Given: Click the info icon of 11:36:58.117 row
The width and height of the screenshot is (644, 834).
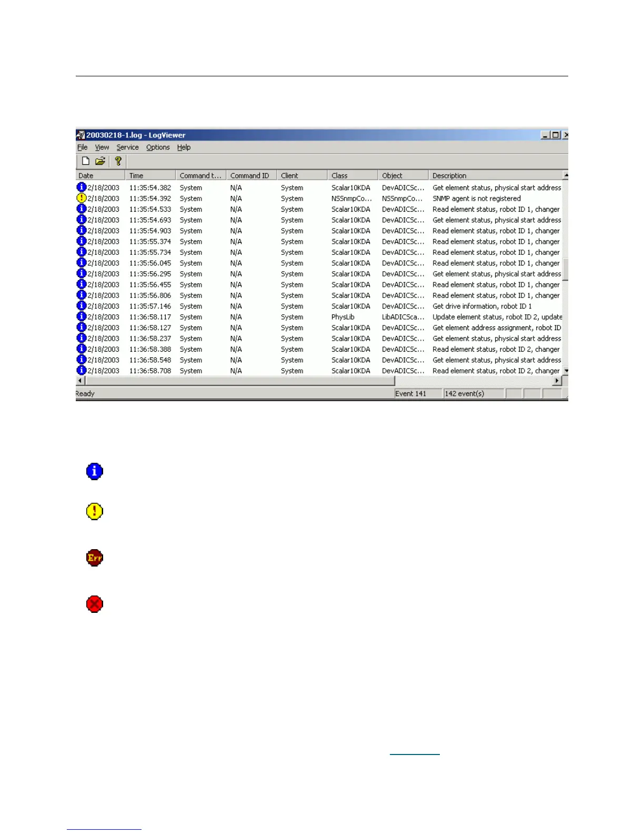Looking at the screenshot, I should point(82,316).
